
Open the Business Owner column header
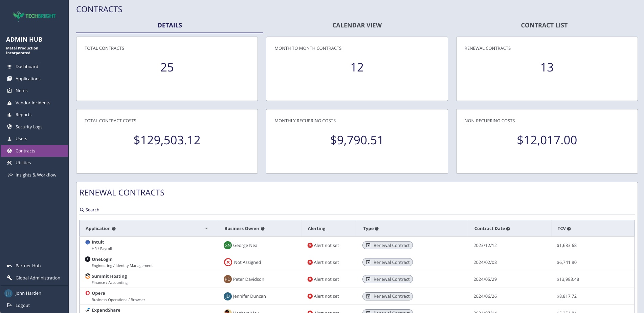pos(242,229)
